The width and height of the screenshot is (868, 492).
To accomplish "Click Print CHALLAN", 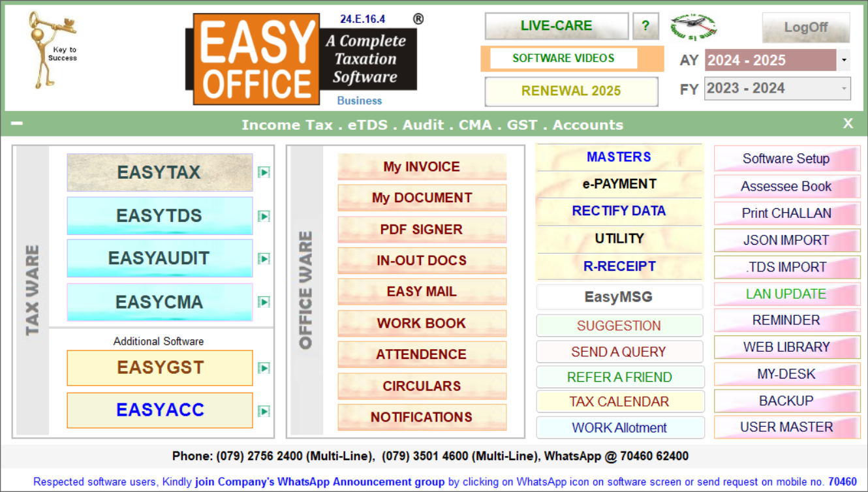I will 787,213.
